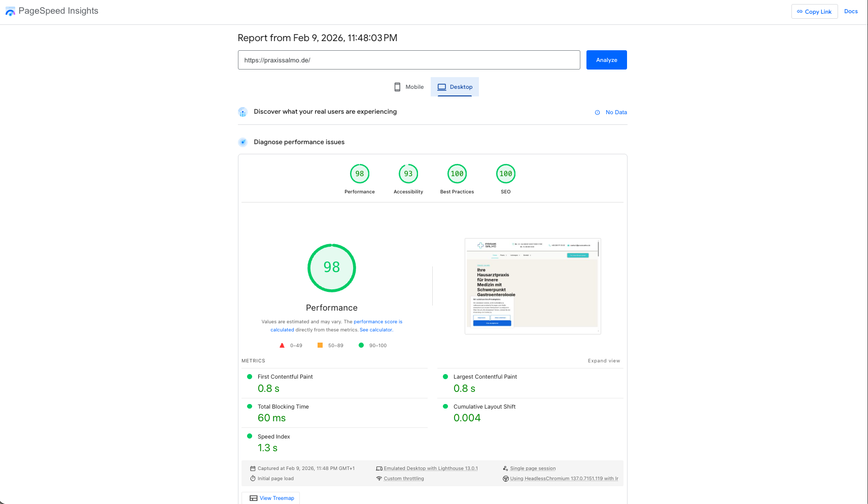Click the green 90–100 legend swatch

361,345
